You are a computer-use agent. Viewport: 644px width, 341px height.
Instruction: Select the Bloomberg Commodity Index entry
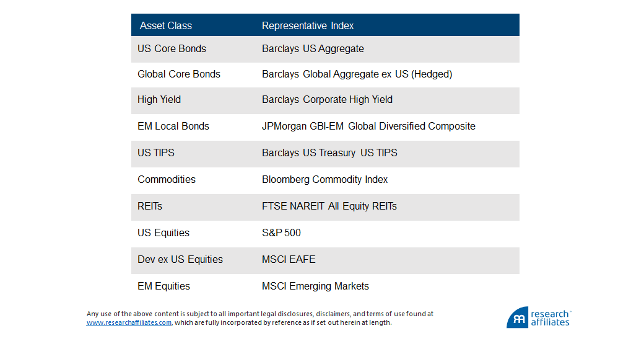pyautogui.click(x=324, y=179)
